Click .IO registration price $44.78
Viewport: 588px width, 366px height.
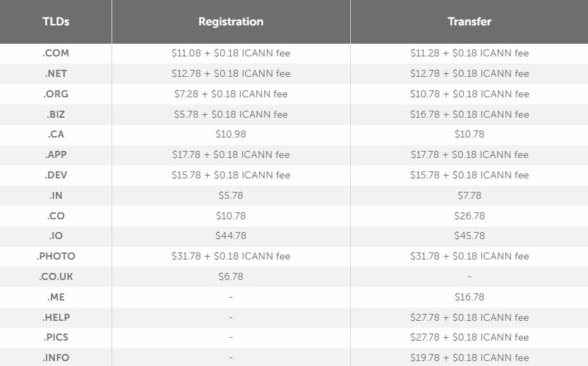click(x=231, y=236)
